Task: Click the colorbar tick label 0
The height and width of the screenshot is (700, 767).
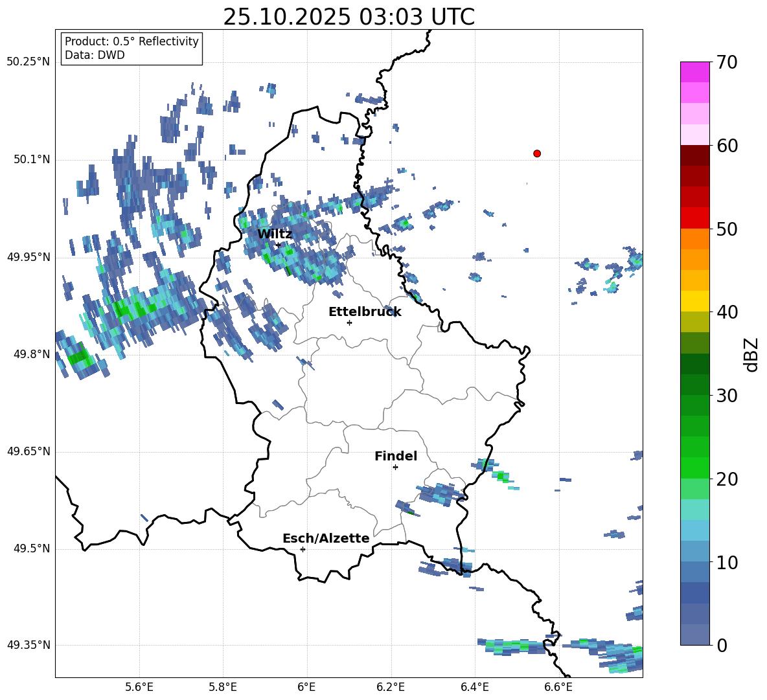Action: point(722,645)
